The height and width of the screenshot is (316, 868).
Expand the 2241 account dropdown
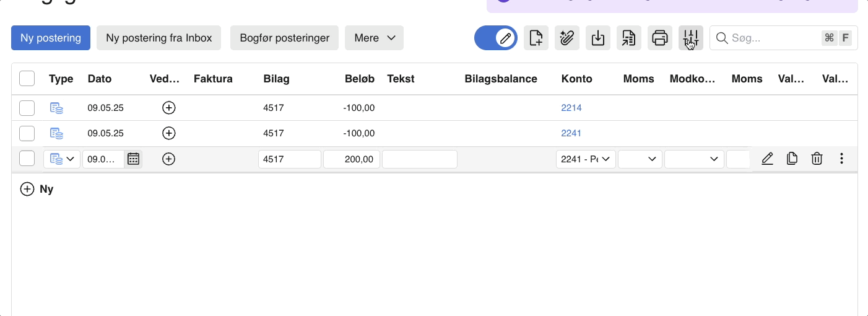pyautogui.click(x=586, y=159)
